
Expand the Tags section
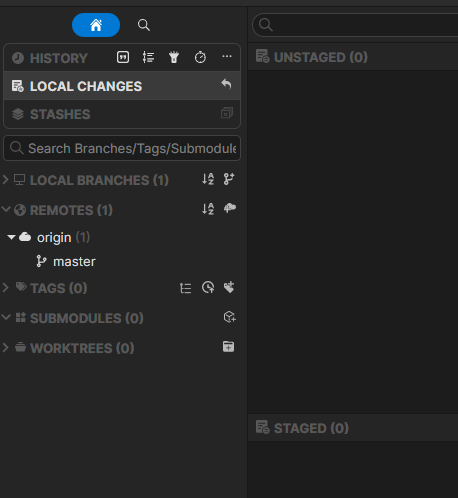click(x=5, y=288)
